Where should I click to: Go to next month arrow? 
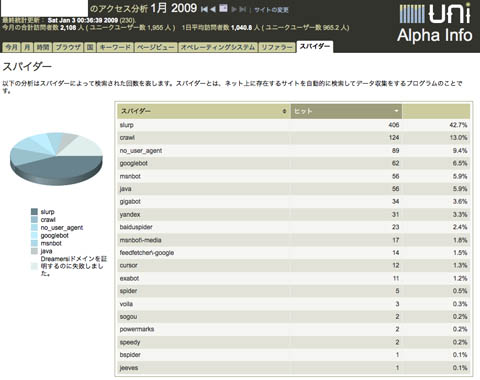[x=234, y=9]
